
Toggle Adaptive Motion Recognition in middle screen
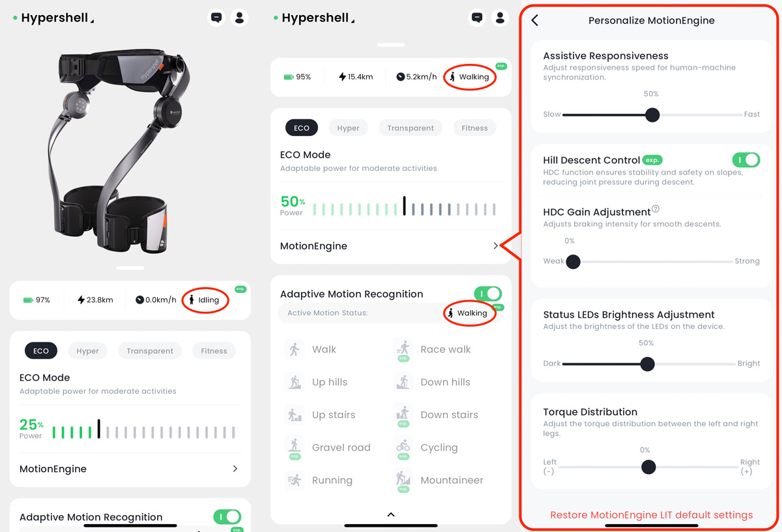tap(487, 294)
